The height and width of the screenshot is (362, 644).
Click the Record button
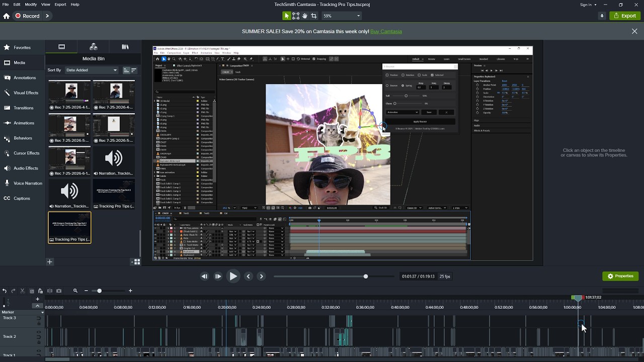pyautogui.click(x=27, y=16)
